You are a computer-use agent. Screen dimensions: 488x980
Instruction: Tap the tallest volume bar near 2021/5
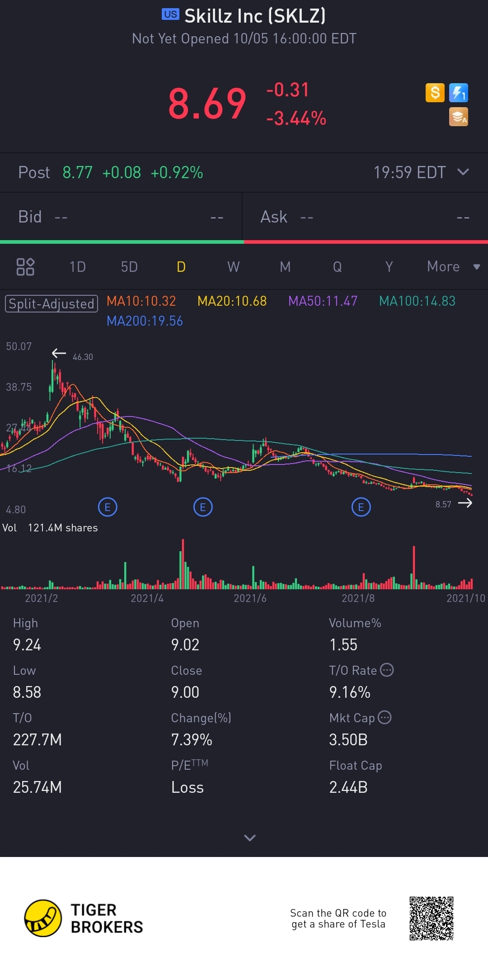pyautogui.click(x=183, y=563)
